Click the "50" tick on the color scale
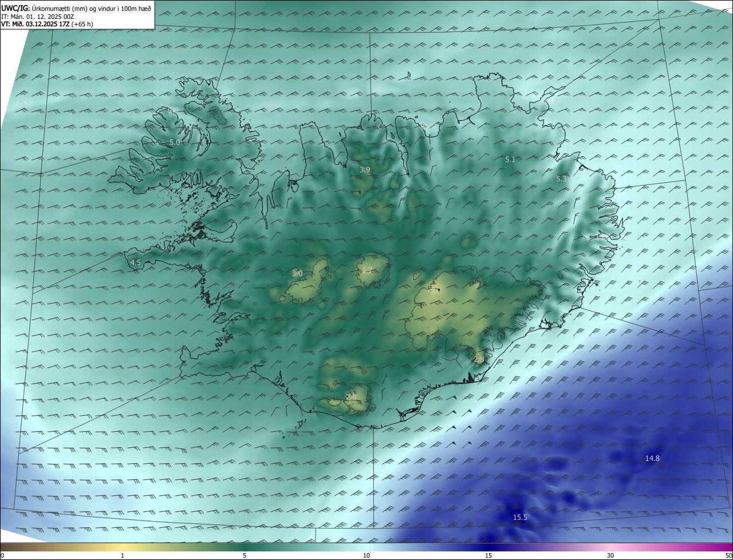Image resolution: width=733 pixels, height=560 pixels. click(x=728, y=555)
